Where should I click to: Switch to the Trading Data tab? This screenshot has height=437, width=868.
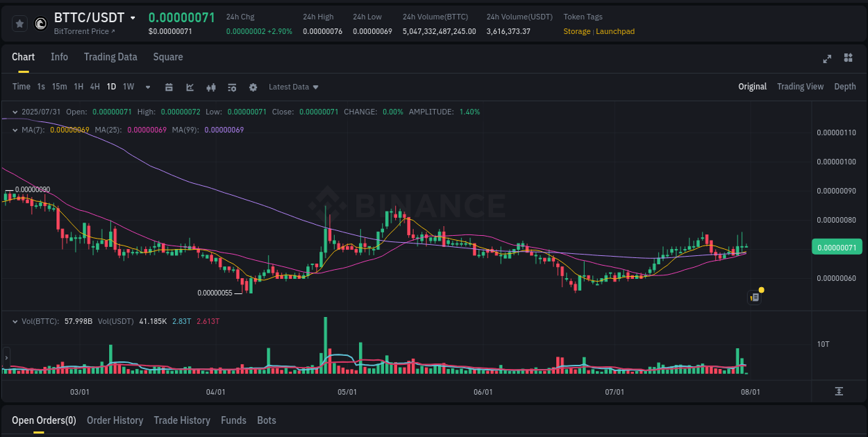110,57
